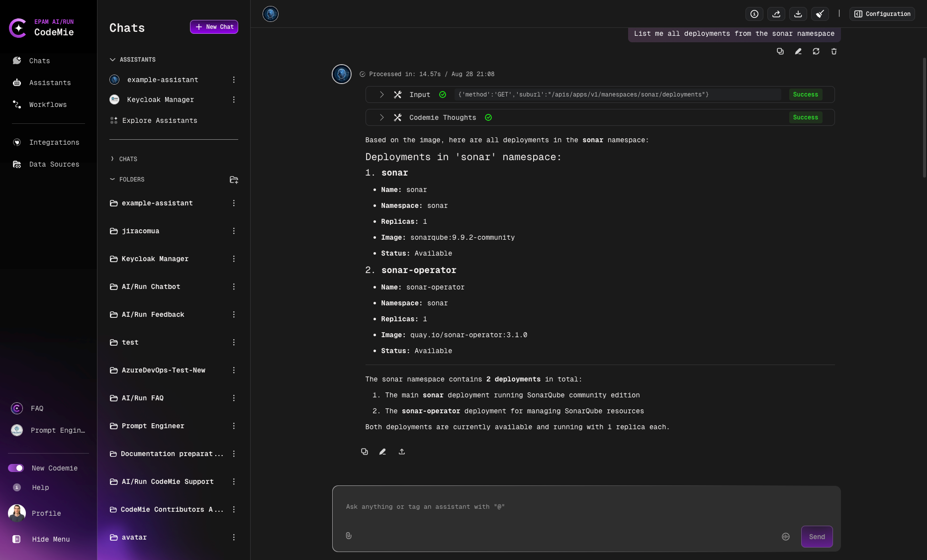
Task: Click the New Chat button
Action: tap(214, 27)
